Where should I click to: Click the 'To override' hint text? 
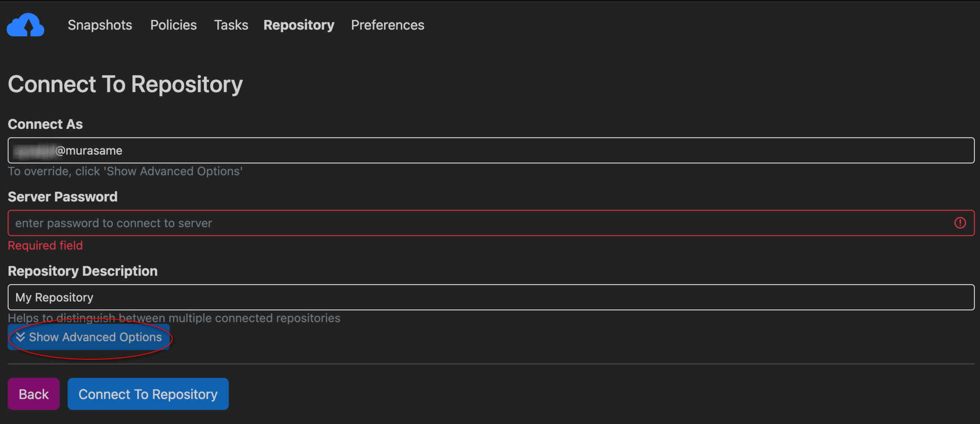click(x=125, y=171)
